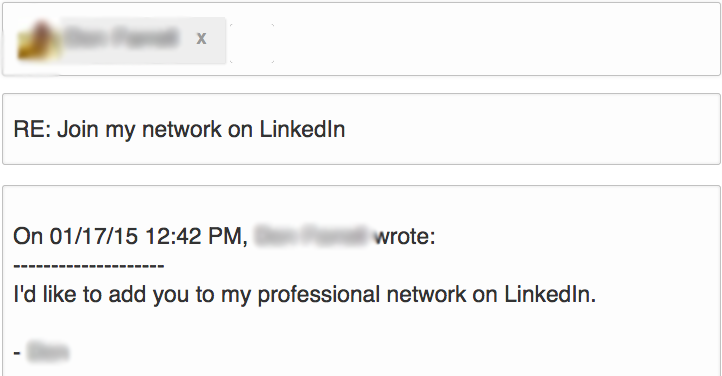722x376 pixels.
Task: Focus the dashed add-recipient input box
Action: click(x=252, y=43)
